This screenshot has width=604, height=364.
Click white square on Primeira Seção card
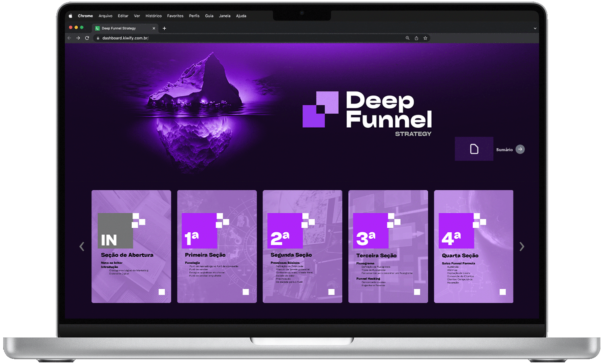pos(246,292)
